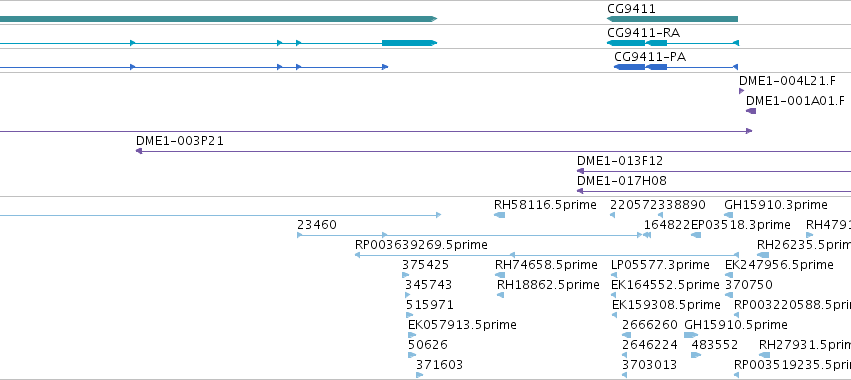Screen dimensions: 851x380
Task: Click the DME1-017H08 clone label
Action: point(622,181)
